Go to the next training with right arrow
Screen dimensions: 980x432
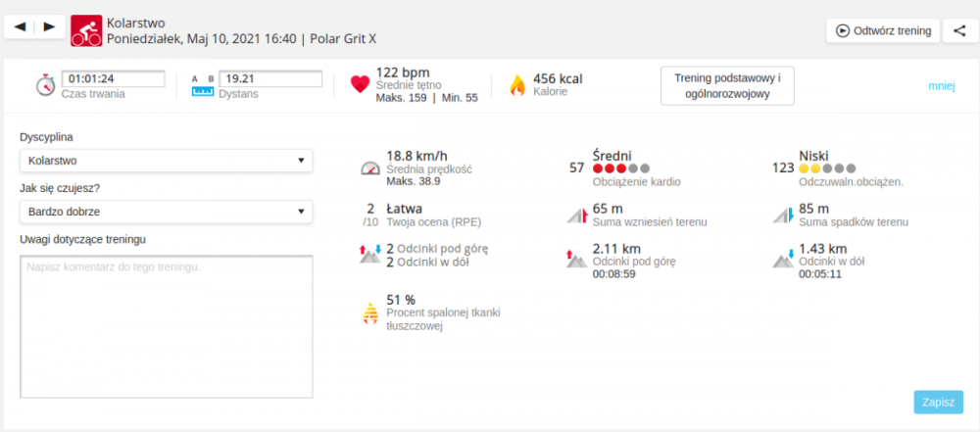[x=50, y=26]
